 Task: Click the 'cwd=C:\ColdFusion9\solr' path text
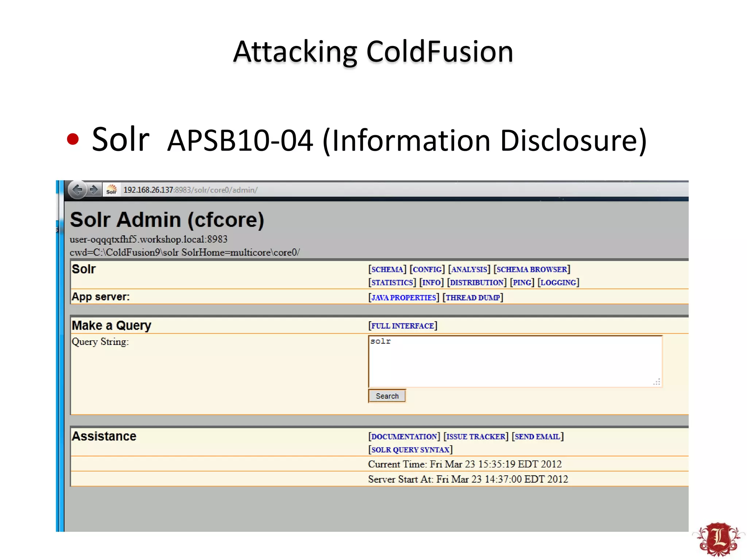[x=124, y=252]
